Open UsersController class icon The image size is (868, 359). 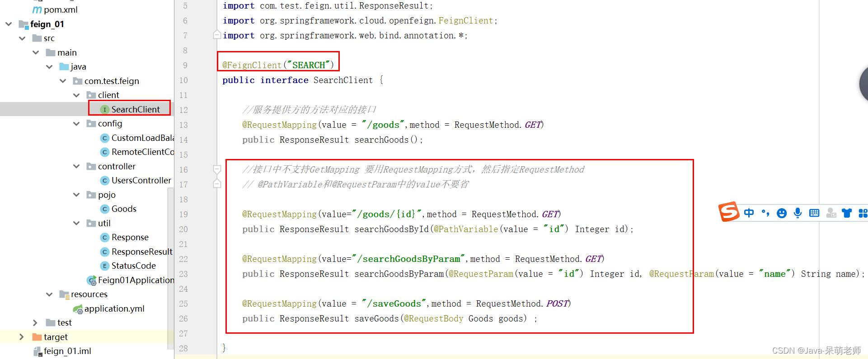coord(105,181)
